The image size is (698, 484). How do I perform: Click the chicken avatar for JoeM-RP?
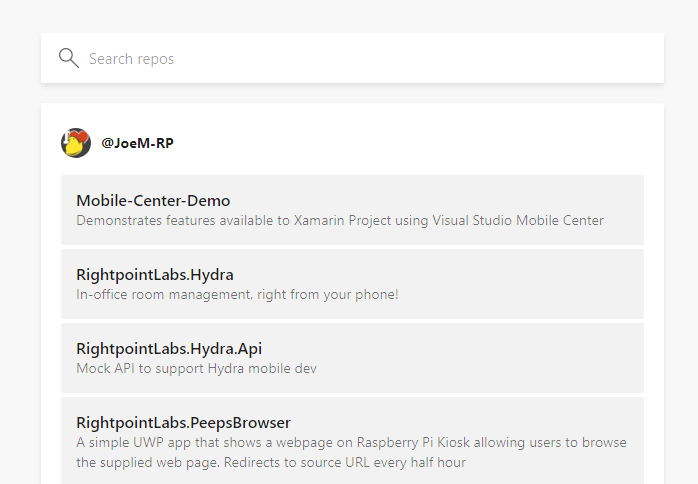click(x=76, y=143)
